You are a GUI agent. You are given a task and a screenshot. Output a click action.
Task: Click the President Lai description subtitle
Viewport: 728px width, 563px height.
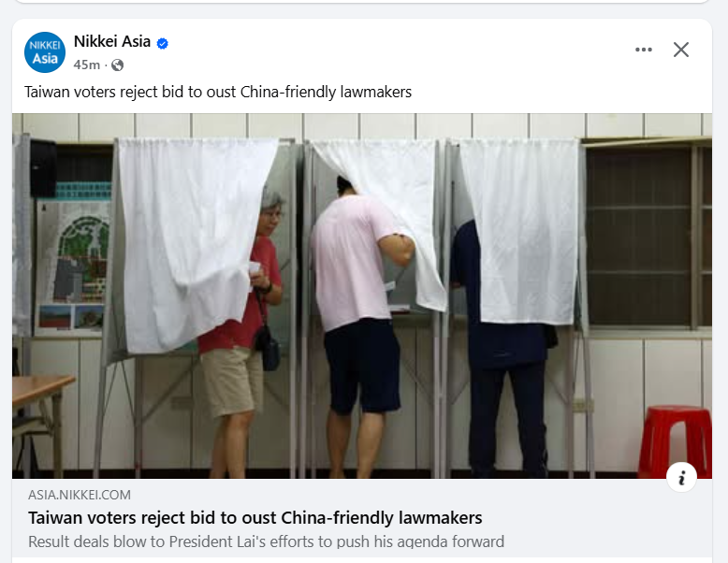[x=266, y=541]
